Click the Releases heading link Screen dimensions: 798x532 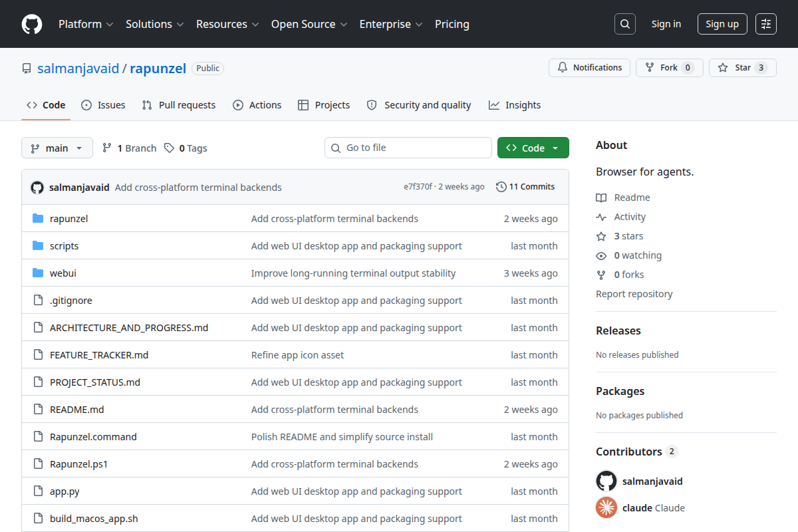[618, 331]
